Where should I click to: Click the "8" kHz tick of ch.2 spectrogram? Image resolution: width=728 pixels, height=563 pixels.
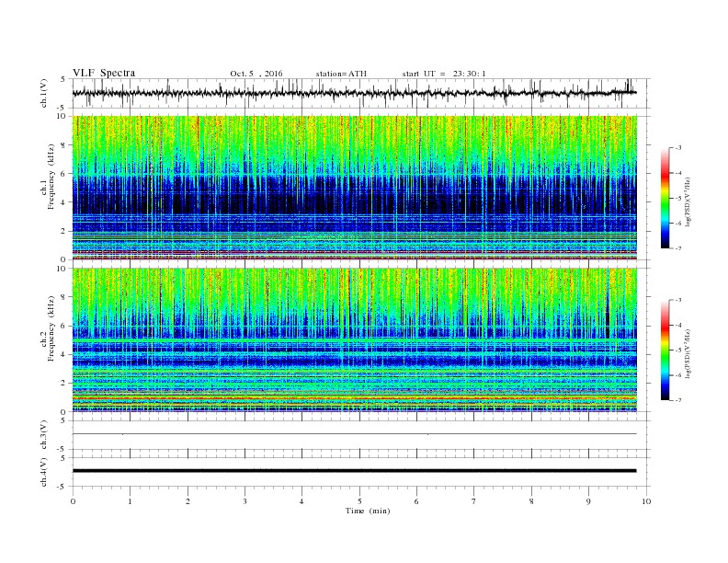pyautogui.click(x=63, y=297)
